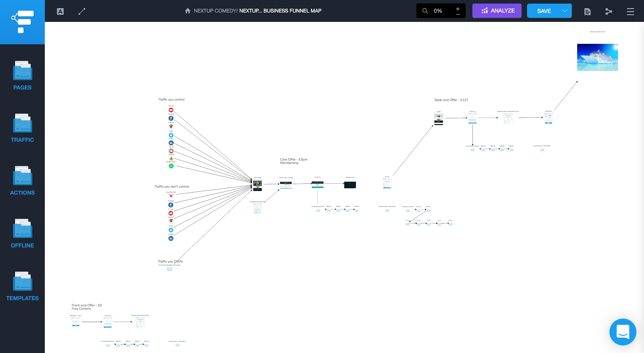Select Instagram icon under Traffic you control
The height and width of the screenshot is (353, 644).
pyautogui.click(x=171, y=126)
